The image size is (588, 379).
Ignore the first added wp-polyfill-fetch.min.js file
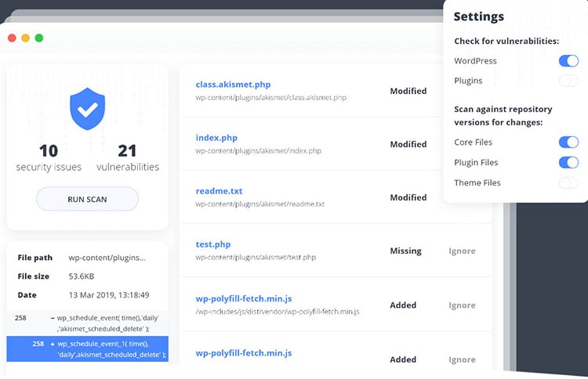pos(462,305)
